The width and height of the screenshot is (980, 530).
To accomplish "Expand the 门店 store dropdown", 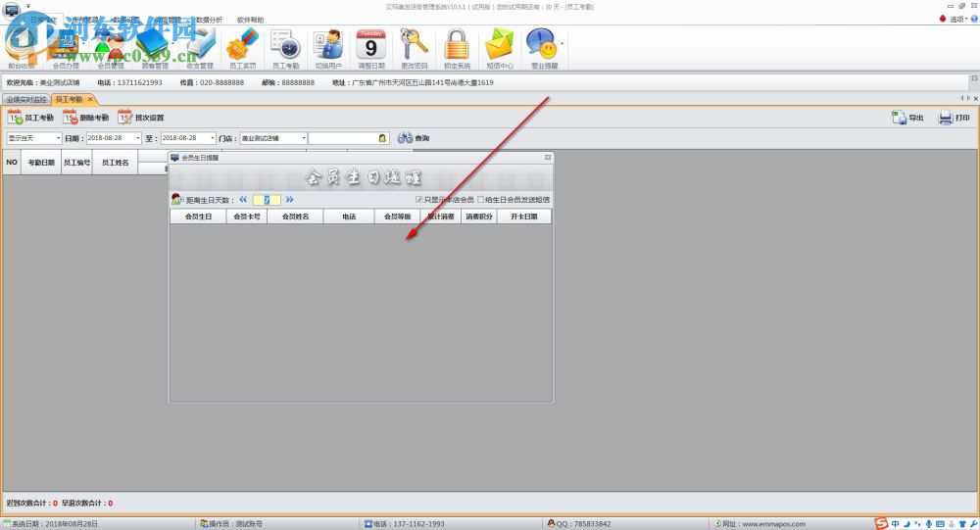I will [304, 138].
